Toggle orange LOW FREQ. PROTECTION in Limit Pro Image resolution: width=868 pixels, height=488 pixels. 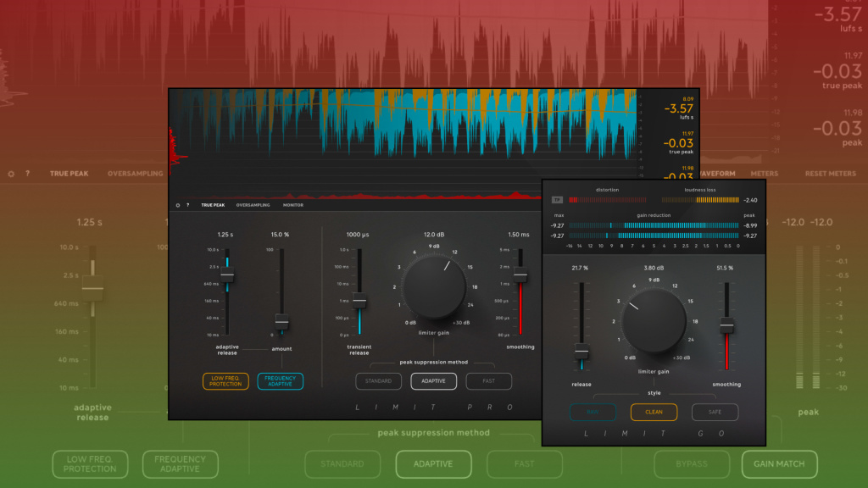(225, 381)
